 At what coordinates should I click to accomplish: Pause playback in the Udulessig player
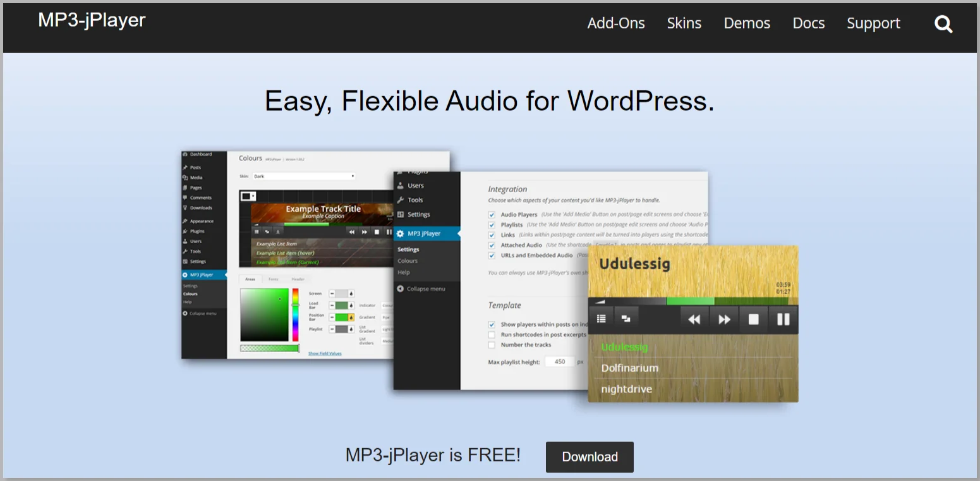click(x=783, y=319)
